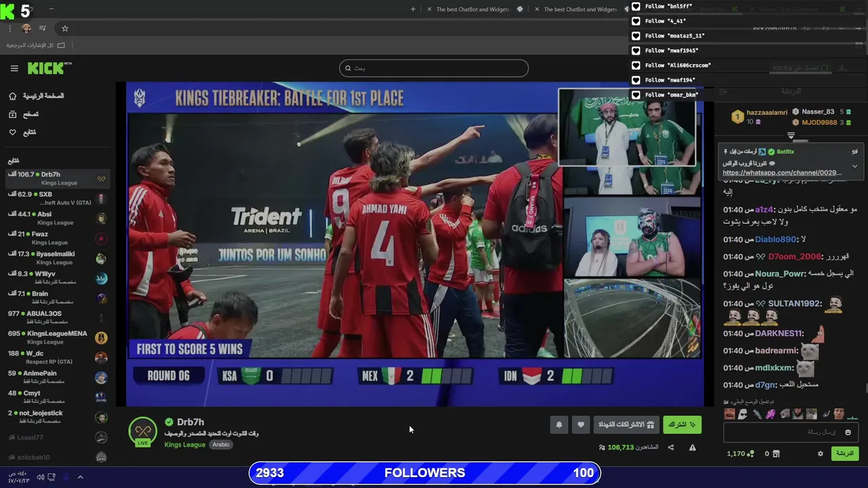Viewport: 868px width, 488px height.
Task: Open the all bookmarks folder
Action: point(36,45)
